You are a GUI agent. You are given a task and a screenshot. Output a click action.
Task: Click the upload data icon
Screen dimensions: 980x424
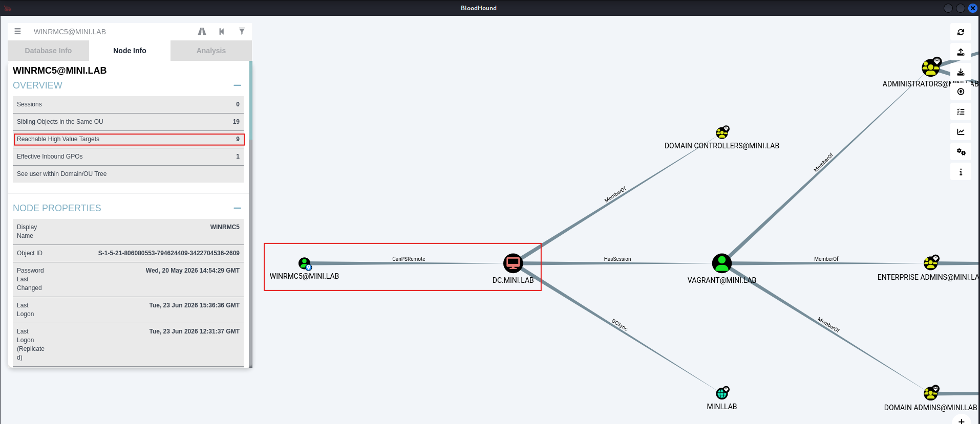961,92
